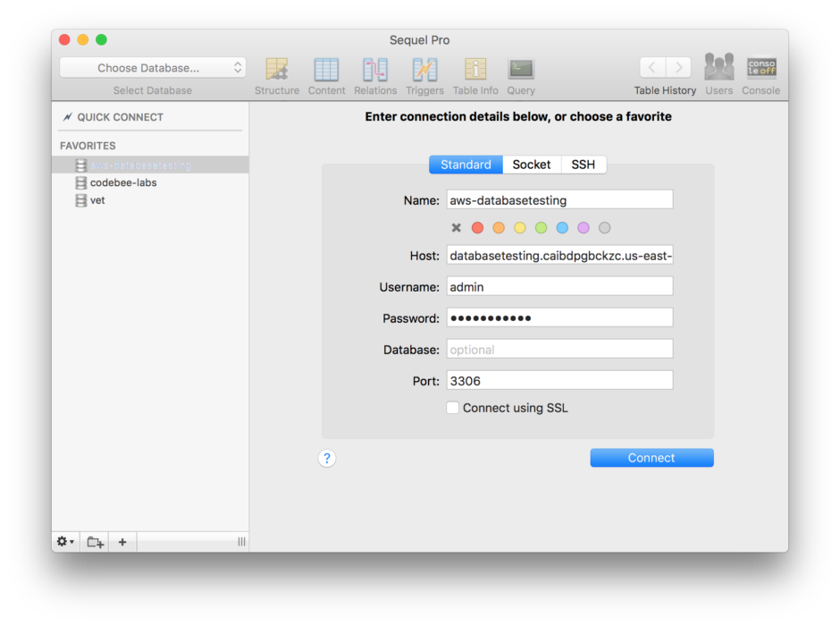Pick the orange favorite color

[x=499, y=228]
